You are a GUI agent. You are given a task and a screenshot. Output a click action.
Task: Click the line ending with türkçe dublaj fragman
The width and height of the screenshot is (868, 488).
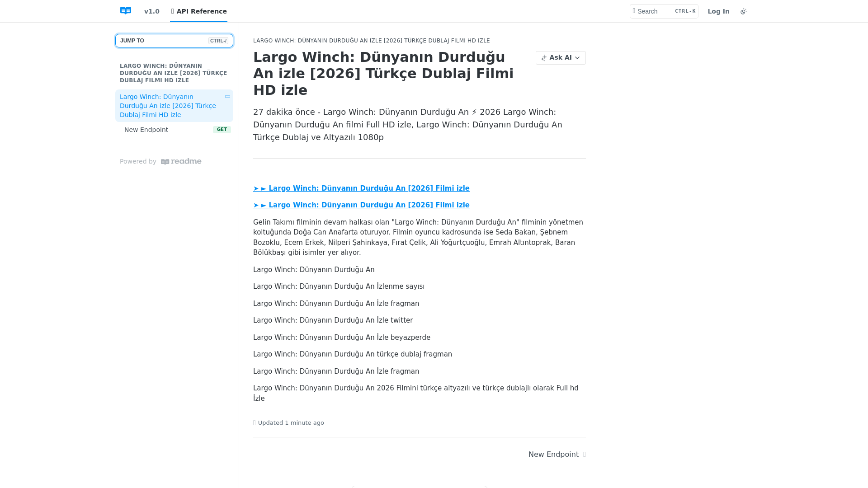coord(353,354)
